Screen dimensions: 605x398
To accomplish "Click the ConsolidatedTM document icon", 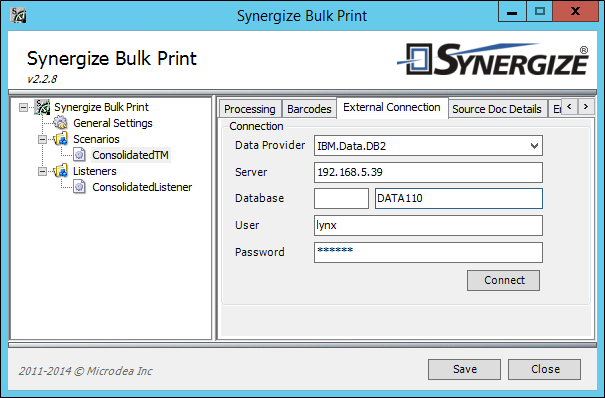I will tap(79, 155).
